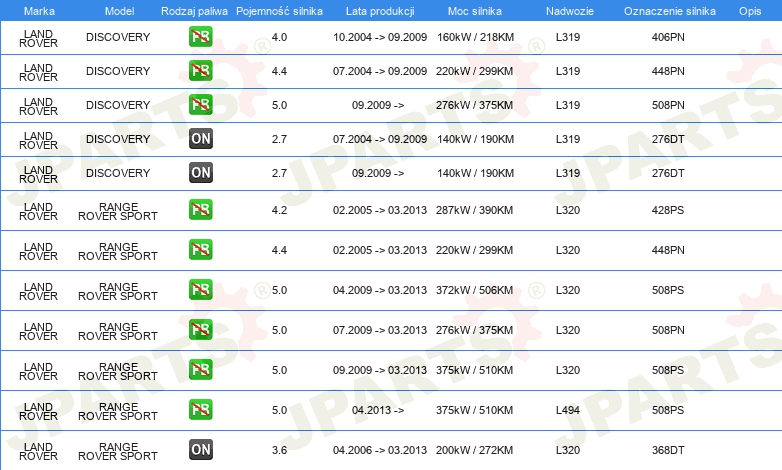Click the production dates 07.2009 -> 03.2013
This screenshot has height=470, width=782.
coord(380,330)
